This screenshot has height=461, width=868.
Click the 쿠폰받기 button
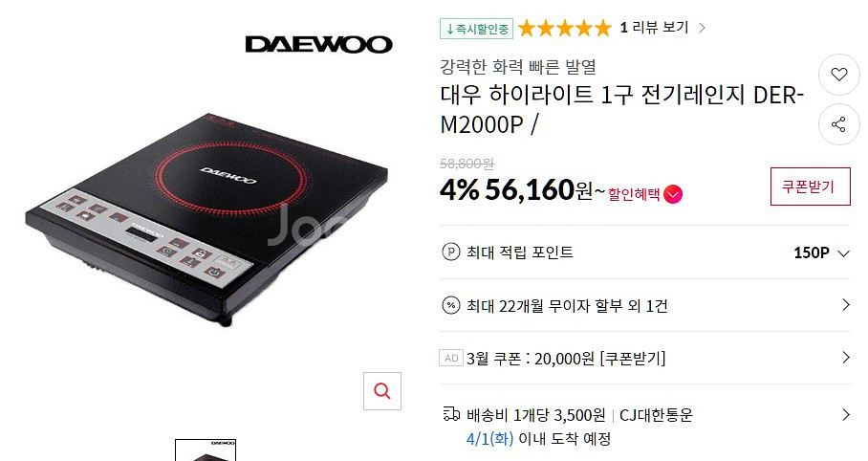coord(810,187)
